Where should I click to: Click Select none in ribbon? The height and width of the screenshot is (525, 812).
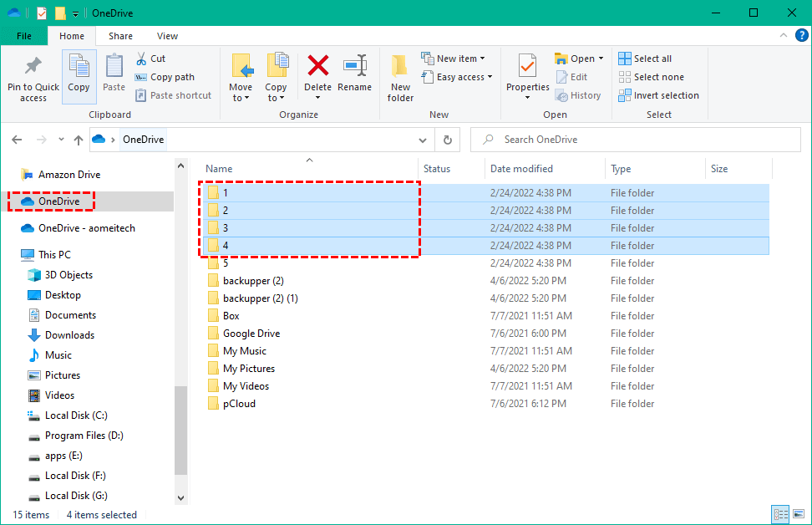point(651,77)
